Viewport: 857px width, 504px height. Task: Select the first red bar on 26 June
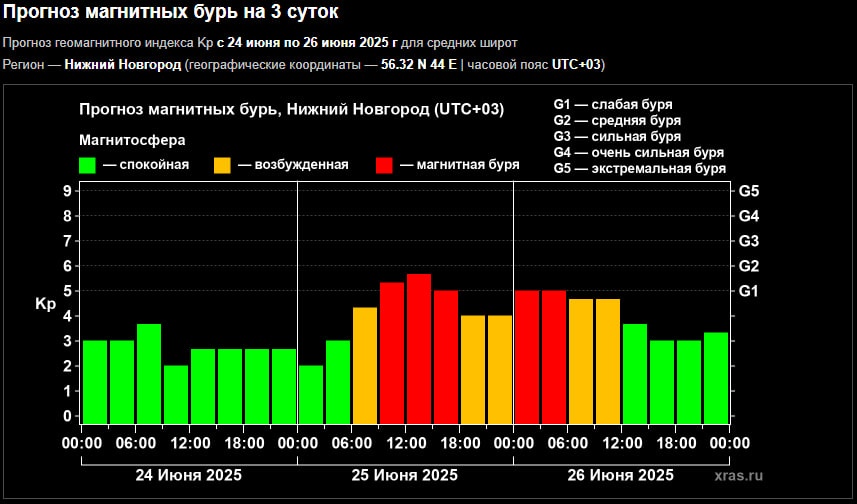pyautogui.click(x=527, y=356)
